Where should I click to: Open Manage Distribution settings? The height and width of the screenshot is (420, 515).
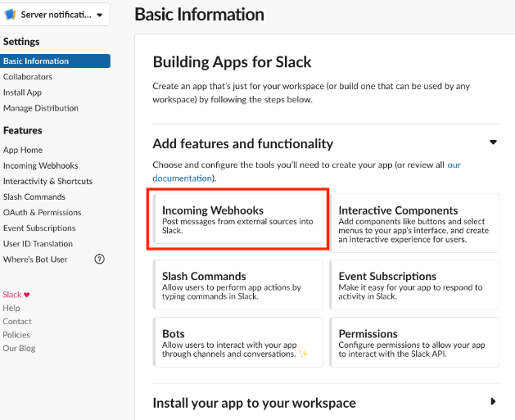coord(41,108)
